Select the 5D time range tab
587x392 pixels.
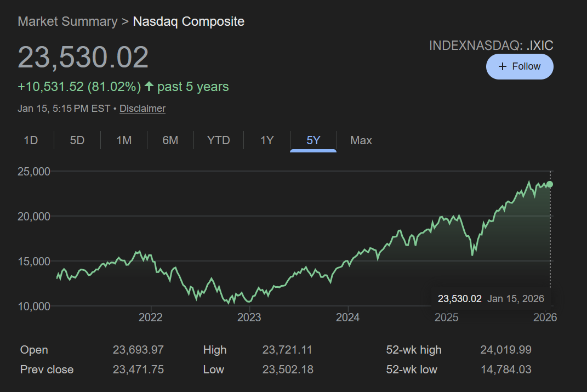pyautogui.click(x=77, y=140)
